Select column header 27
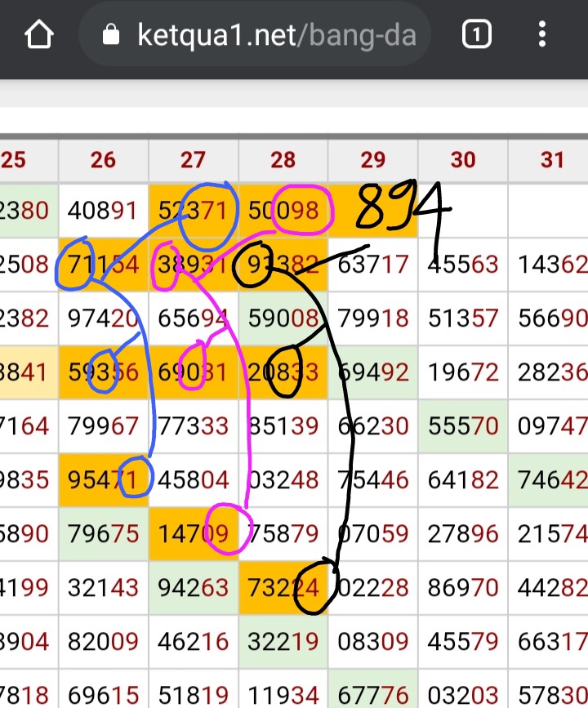 pyautogui.click(x=193, y=159)
